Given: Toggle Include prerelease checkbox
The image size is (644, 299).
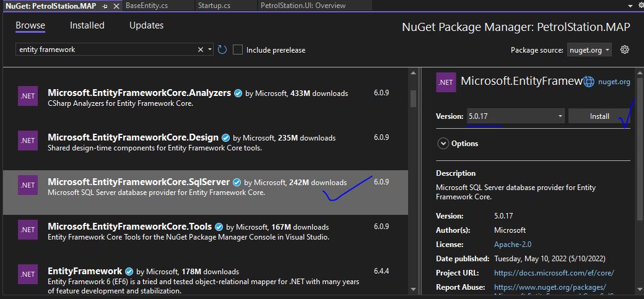Looking at the screenshot, I should click(x=237, y=50).
